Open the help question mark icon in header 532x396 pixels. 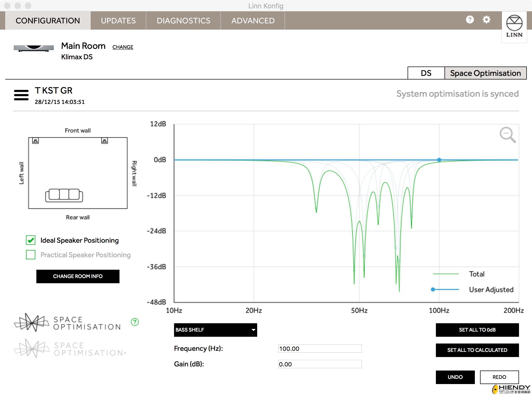470,19
